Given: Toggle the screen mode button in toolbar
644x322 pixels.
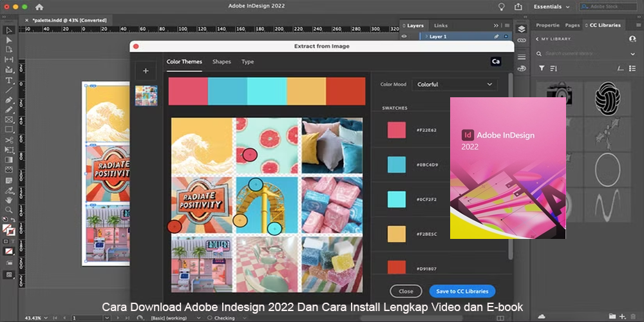Looking at the screenshot, I should (x=8, y=275).
